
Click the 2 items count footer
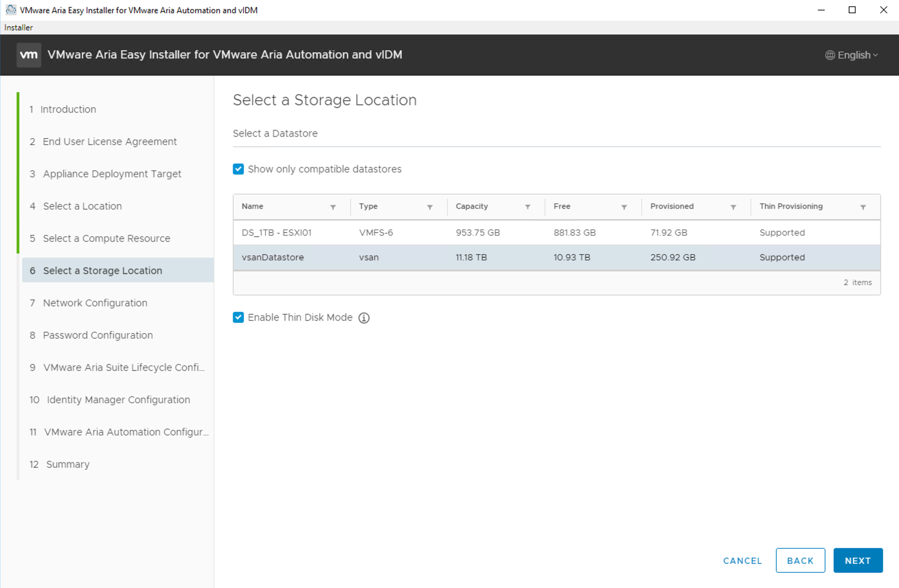coord(858,282)
